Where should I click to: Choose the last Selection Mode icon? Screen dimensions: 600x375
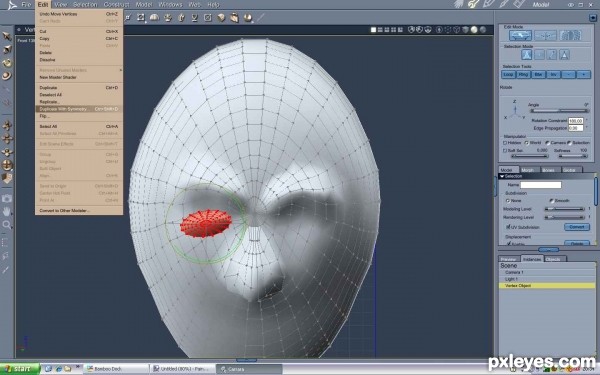coord(564,55)
